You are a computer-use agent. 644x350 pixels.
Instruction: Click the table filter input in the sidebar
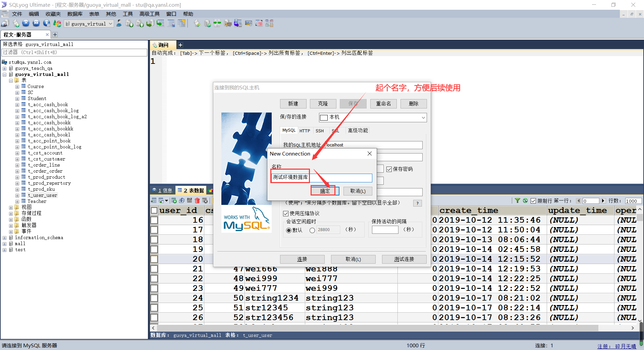click(74, 53)
